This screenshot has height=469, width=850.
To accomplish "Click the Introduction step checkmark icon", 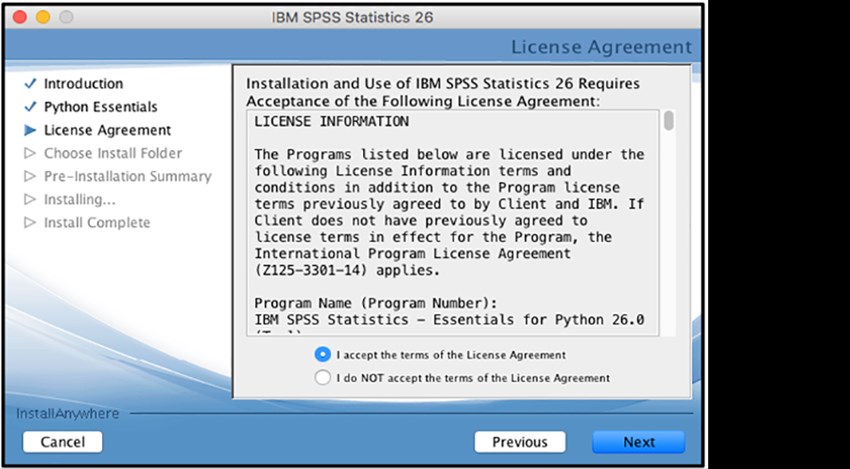I will [x=30, y=83].
